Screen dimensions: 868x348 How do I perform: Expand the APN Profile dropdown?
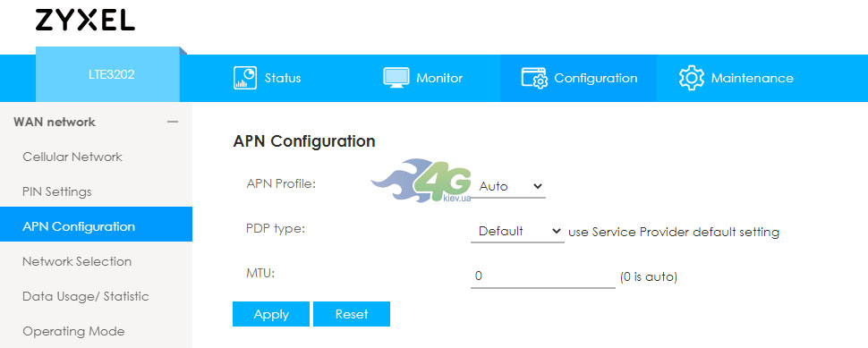[508, 186]
